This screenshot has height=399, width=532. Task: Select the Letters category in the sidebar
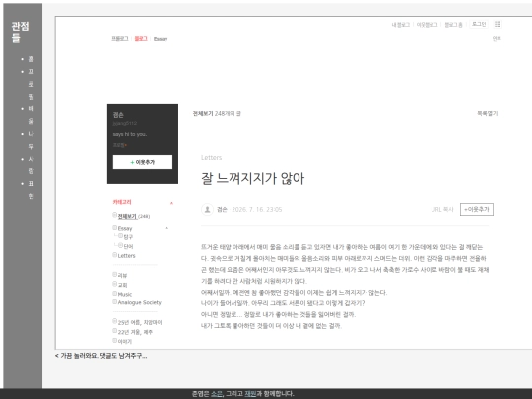[126, 256]
